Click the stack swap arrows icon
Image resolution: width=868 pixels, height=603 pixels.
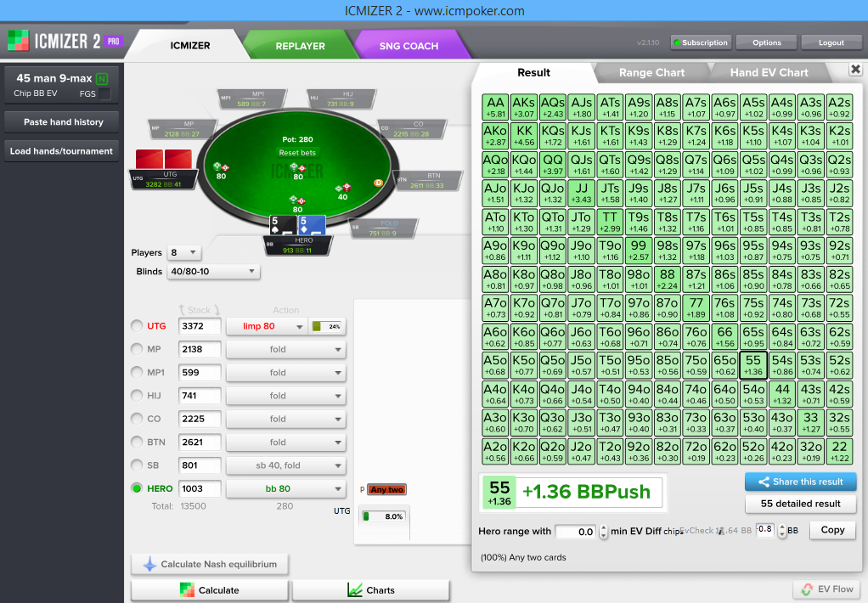coord(200,310)
